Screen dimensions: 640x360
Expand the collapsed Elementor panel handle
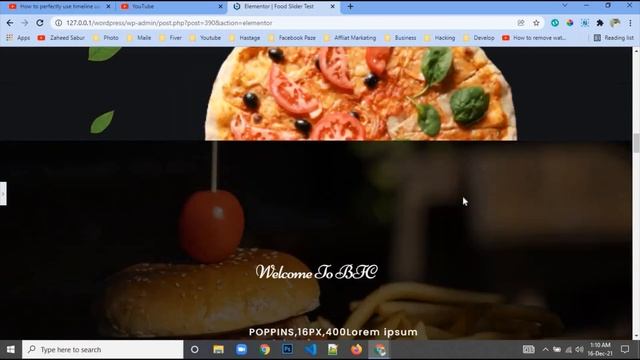tap(3, 193)
